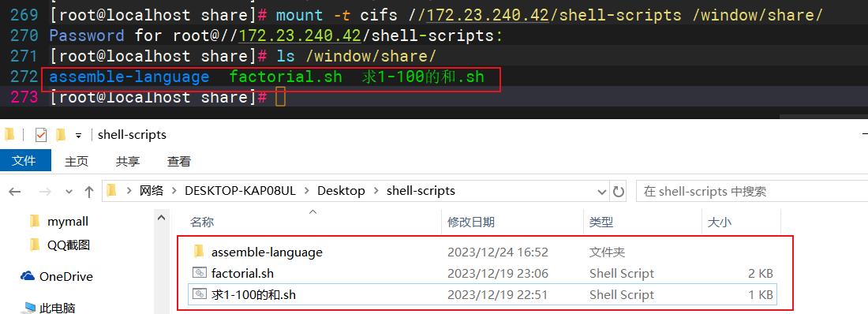
Task: Open address bar history dropdown
Action: [x=603, y=192]
